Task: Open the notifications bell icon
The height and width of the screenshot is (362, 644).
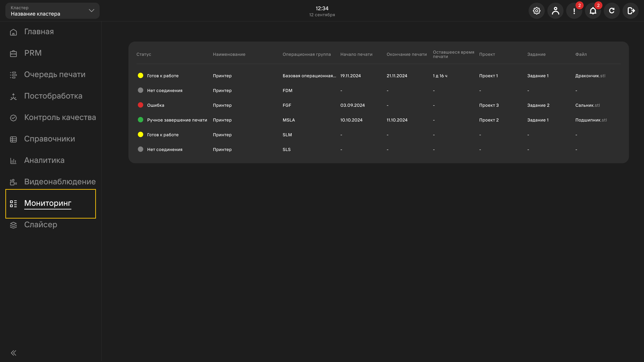Action: click(593, 11)
